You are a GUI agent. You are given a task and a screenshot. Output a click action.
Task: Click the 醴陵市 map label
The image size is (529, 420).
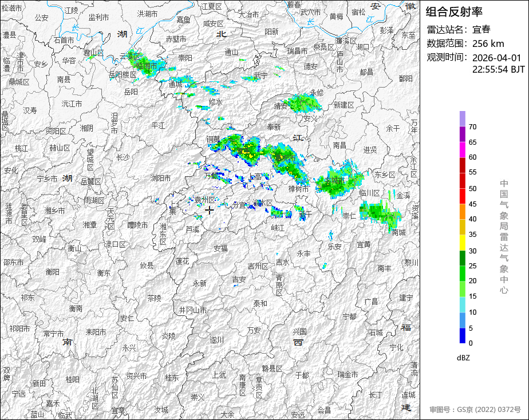tap(137, 225)
